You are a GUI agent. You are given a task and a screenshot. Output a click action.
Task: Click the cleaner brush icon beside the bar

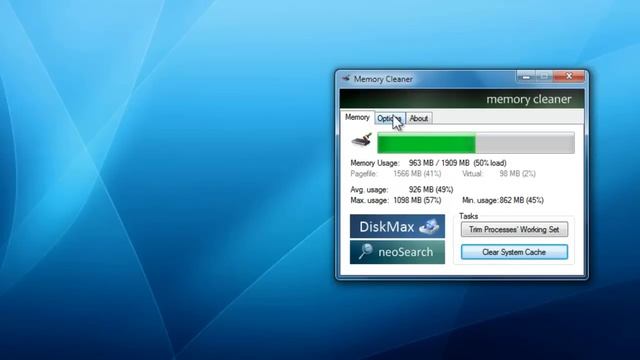362,140
